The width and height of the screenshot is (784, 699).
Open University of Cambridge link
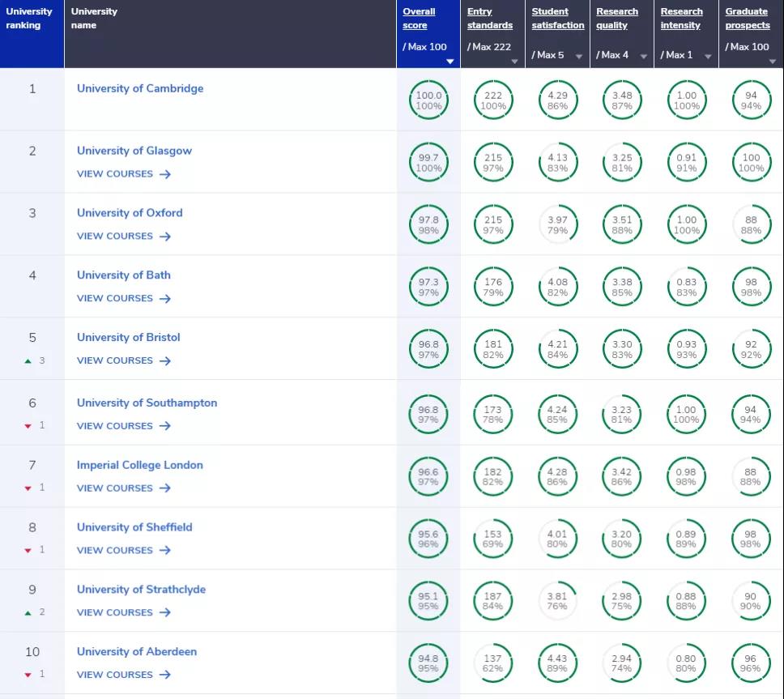140,88
